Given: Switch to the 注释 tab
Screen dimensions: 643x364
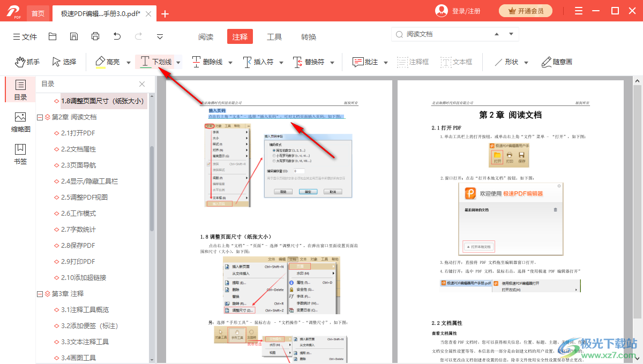Looking at the screenshot, I should [x=240, y=36].
